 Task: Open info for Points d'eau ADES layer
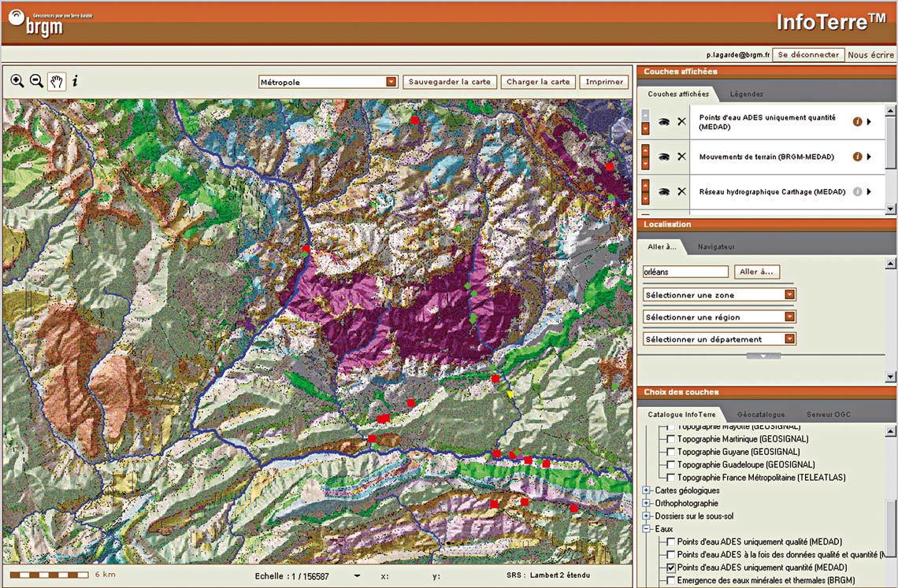[x=857, y=122]
